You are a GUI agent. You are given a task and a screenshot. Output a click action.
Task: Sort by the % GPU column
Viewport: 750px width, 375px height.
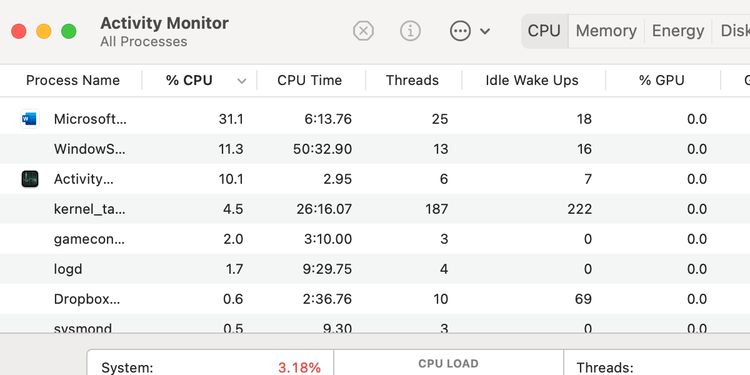click(662, 80)
